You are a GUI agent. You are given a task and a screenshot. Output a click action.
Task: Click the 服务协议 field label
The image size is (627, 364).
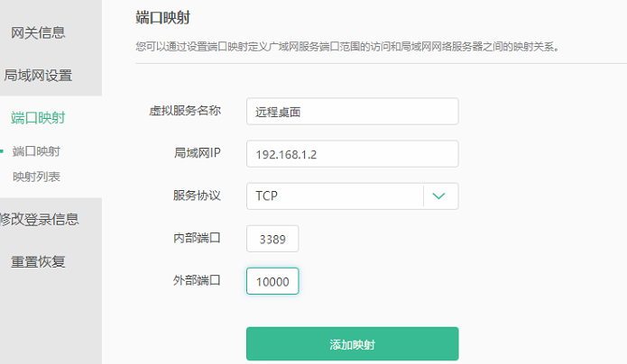pos(197,196)
